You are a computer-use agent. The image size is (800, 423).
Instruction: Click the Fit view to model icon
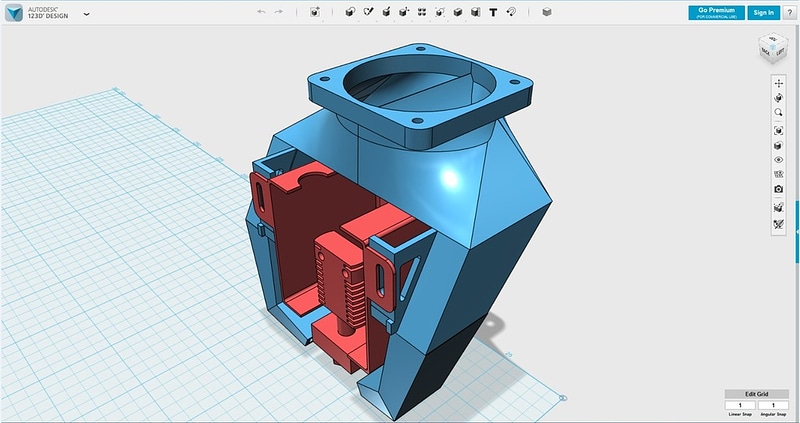[779, 131]
